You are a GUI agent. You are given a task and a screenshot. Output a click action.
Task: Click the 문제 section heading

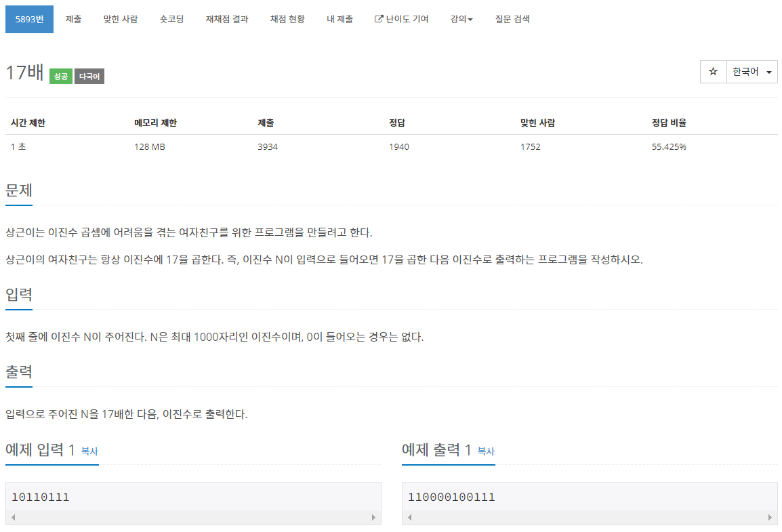[x=19, y=190]
